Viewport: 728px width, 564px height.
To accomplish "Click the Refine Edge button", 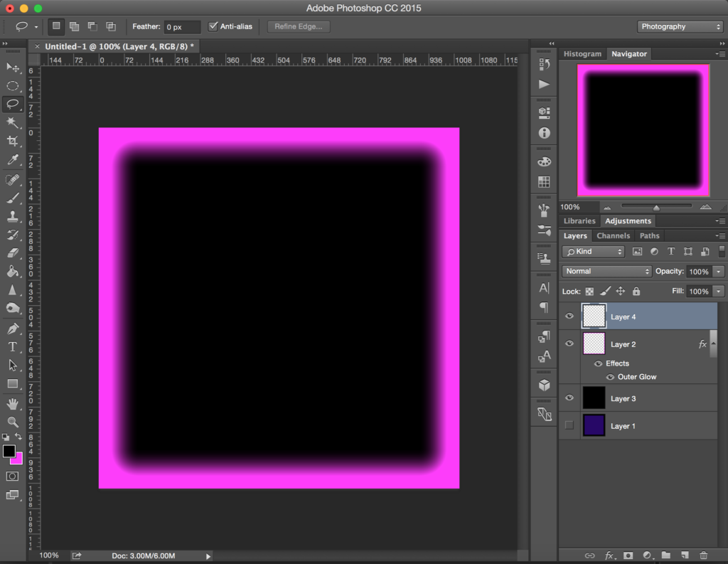I will pyautogui.click(x=299, y=26).
